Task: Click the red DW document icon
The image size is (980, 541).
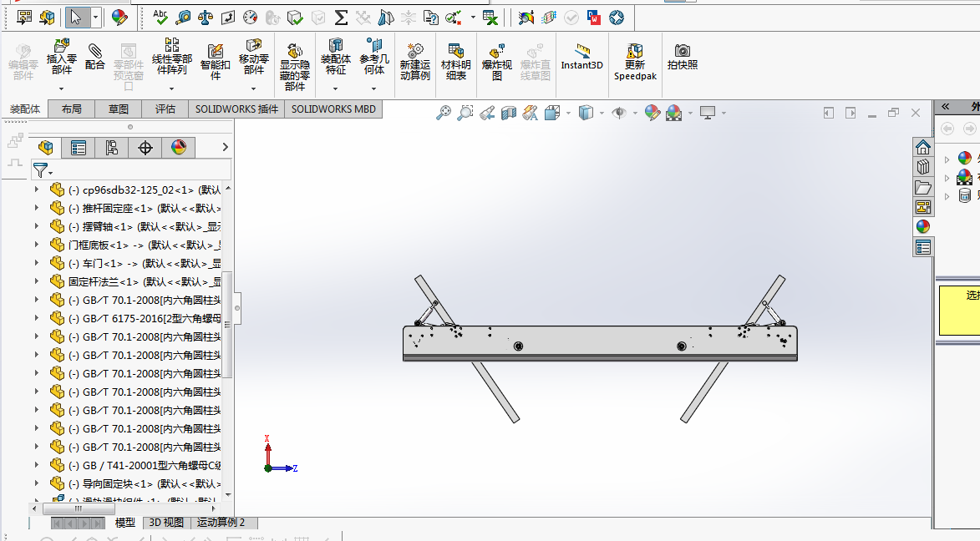Action: coord(594,18)
